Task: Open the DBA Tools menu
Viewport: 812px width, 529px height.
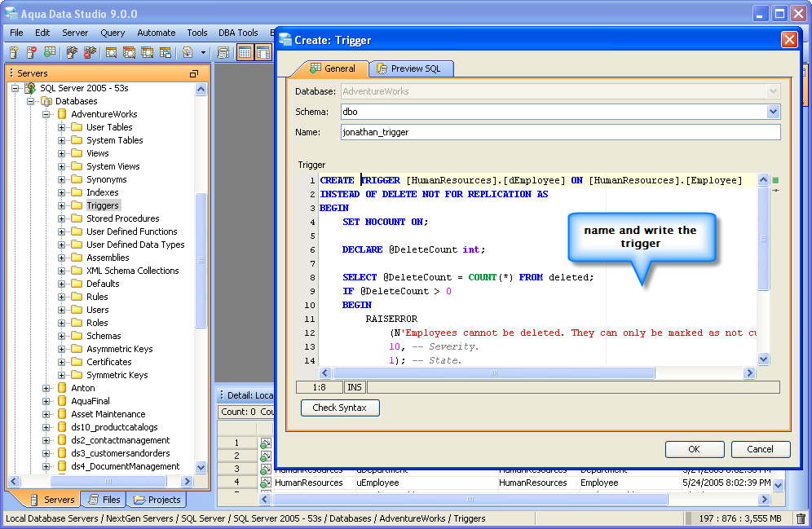Action: pos(237,33)
